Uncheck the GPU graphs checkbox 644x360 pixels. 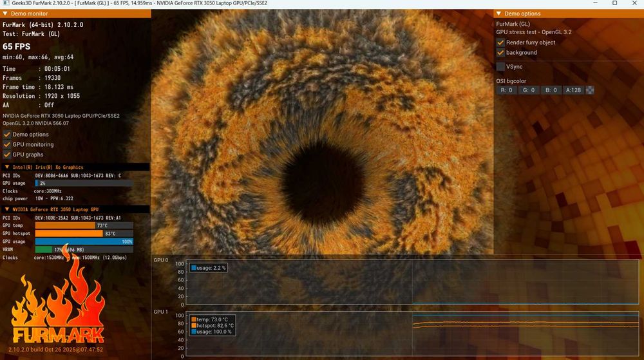tap(7, 155)
